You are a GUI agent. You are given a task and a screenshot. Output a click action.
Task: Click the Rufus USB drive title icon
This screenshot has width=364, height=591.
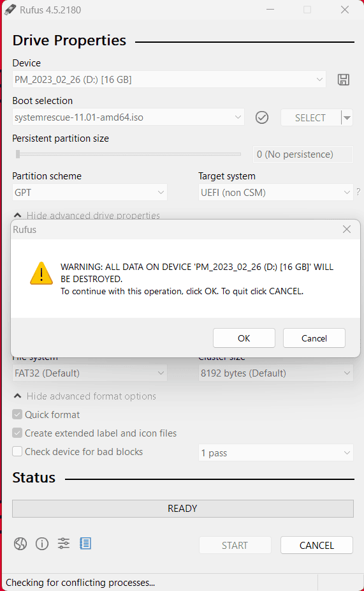10,10
